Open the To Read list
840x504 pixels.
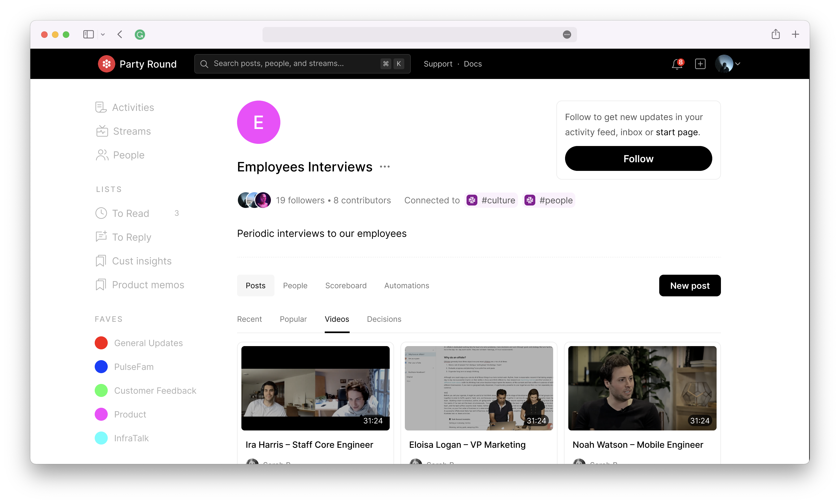point(130,213)
